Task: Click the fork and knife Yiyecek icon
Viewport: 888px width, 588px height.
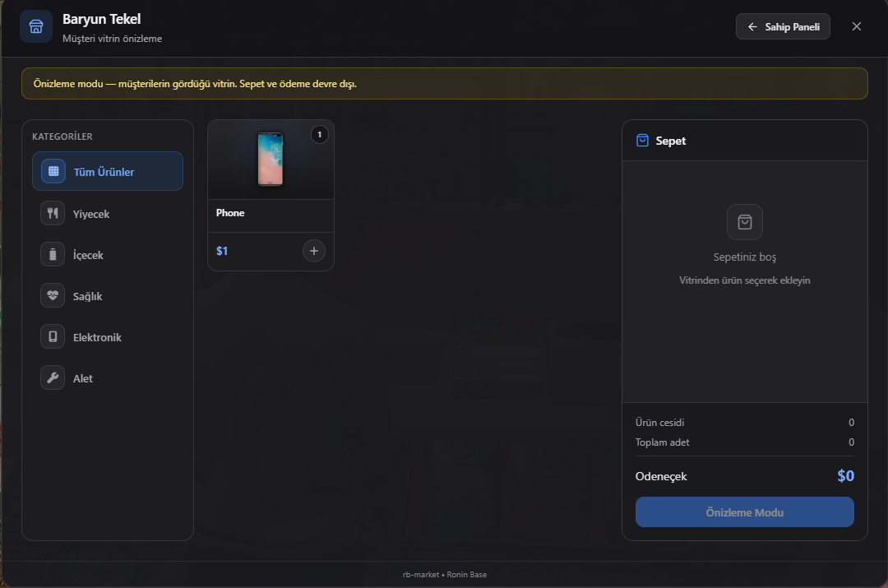Action: [x=53, y=214]
